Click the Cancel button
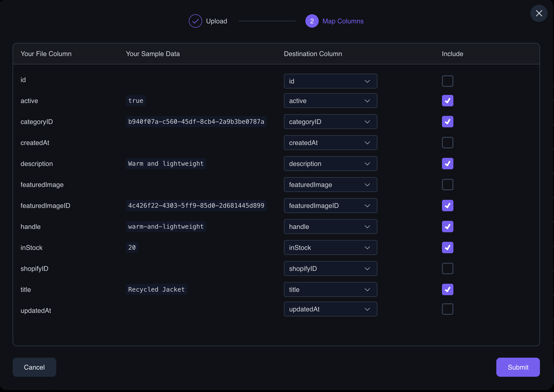Screen dimensions: 554x392 (x=34, y=367)
